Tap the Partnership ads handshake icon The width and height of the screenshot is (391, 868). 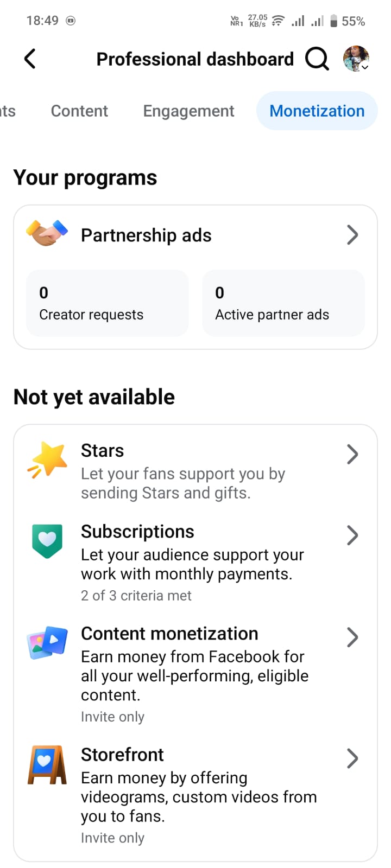point(47,234)
